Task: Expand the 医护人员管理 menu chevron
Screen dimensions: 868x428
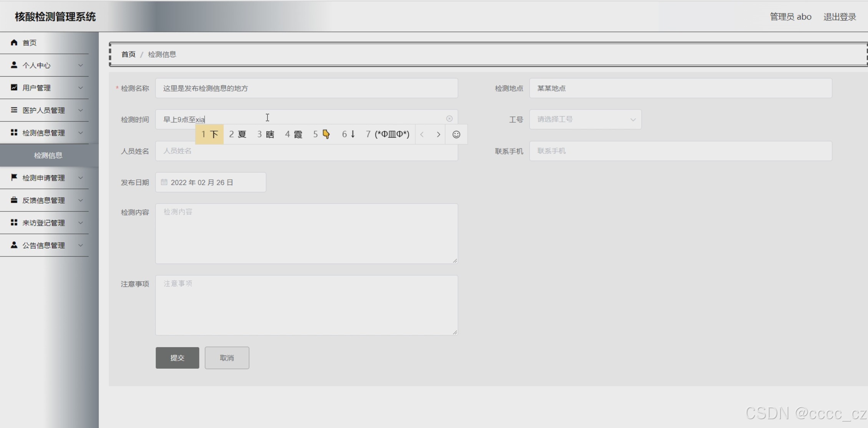Action: (81, 110)
